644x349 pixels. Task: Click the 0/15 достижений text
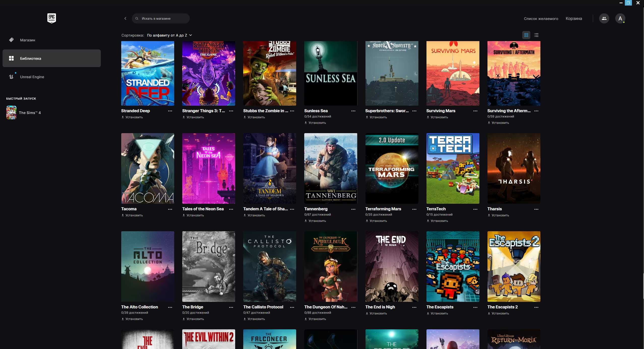[439, 215]
